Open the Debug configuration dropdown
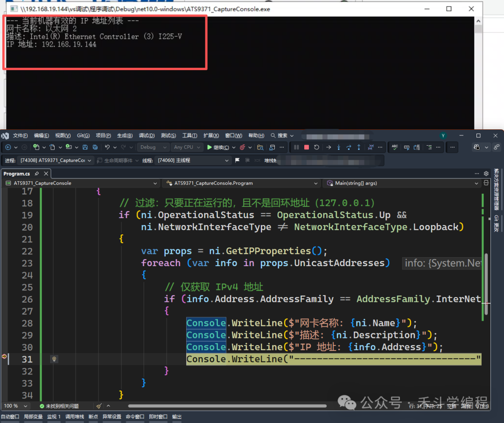504x423 pixels. click(153, 147)
